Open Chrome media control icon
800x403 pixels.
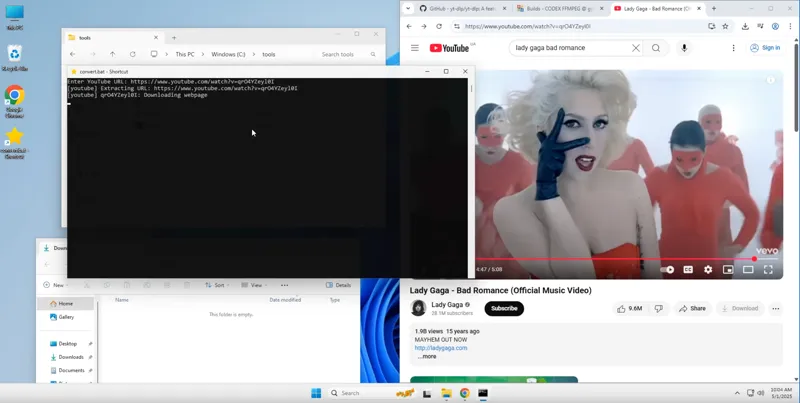point(760,26)
